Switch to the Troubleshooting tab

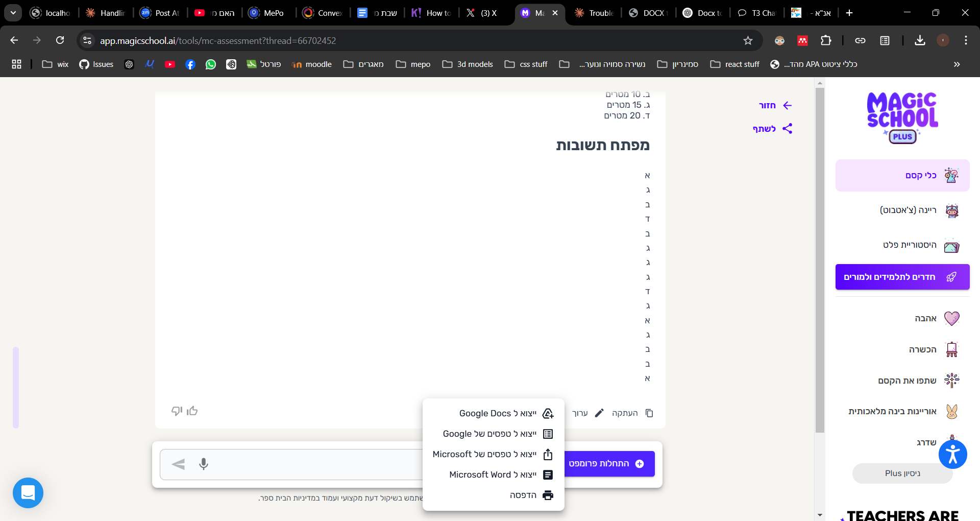tap(594, 13)
